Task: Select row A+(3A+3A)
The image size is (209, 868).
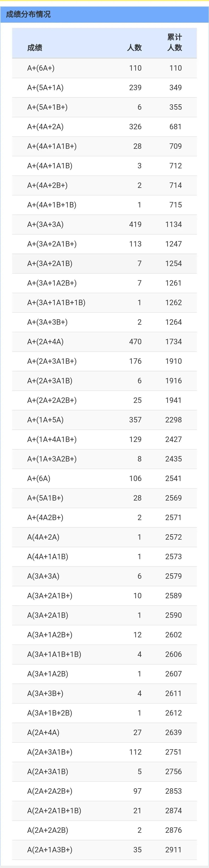Action: point(104,224)
